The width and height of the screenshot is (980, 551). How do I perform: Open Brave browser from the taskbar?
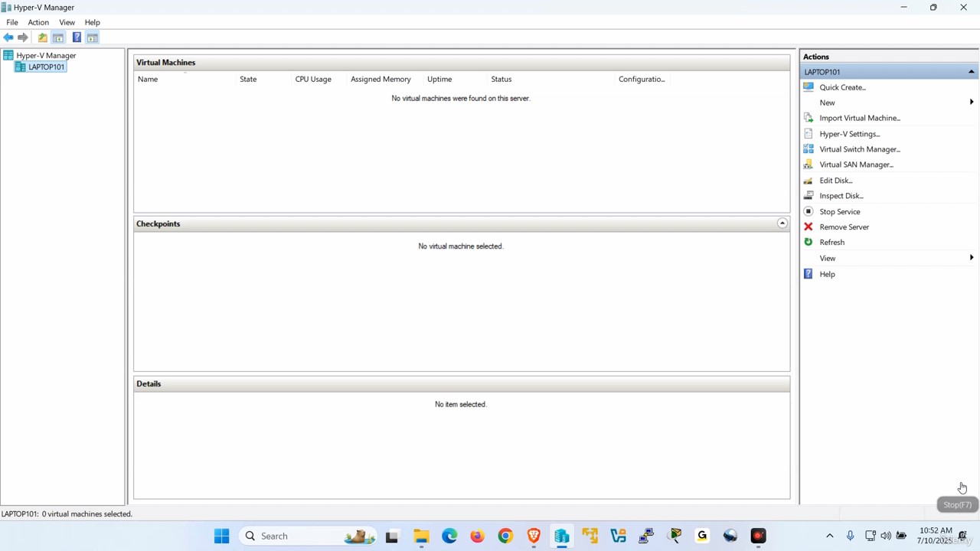tap(534, 536)
